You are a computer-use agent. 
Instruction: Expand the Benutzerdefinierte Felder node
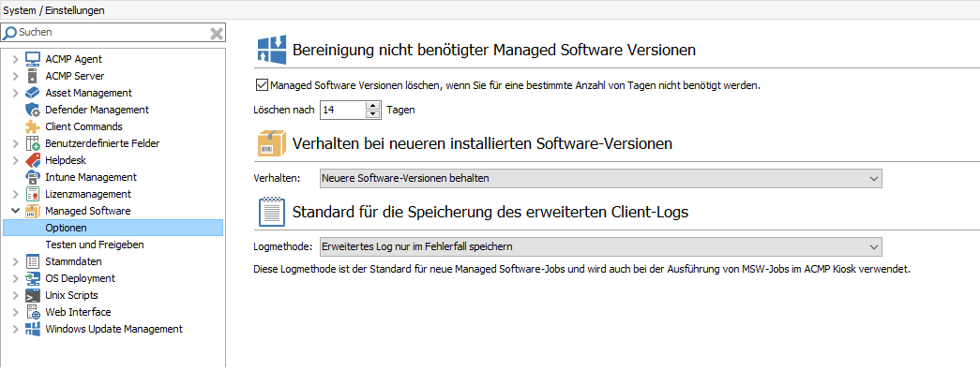[16, 143]
